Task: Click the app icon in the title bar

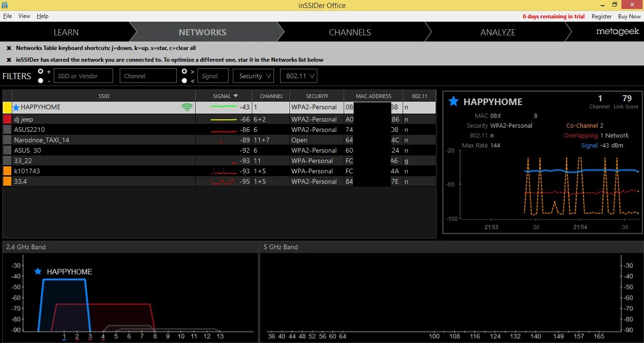Action: click(x=5, y=5)
